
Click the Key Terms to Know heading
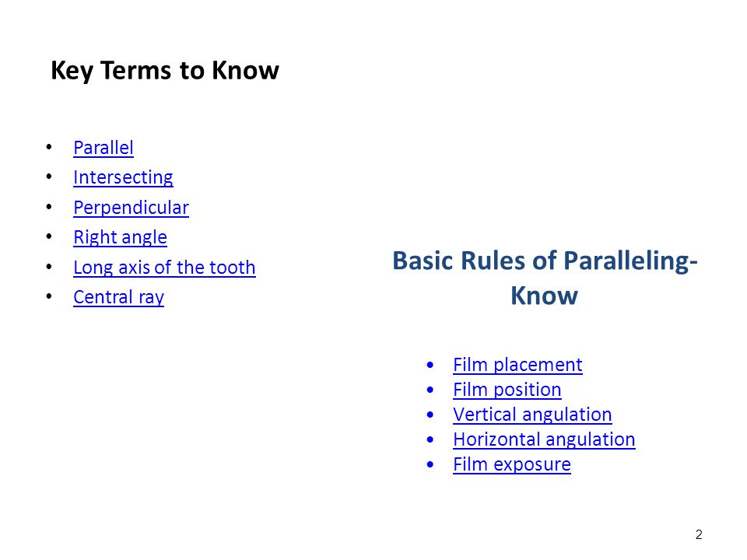point(165,71)
